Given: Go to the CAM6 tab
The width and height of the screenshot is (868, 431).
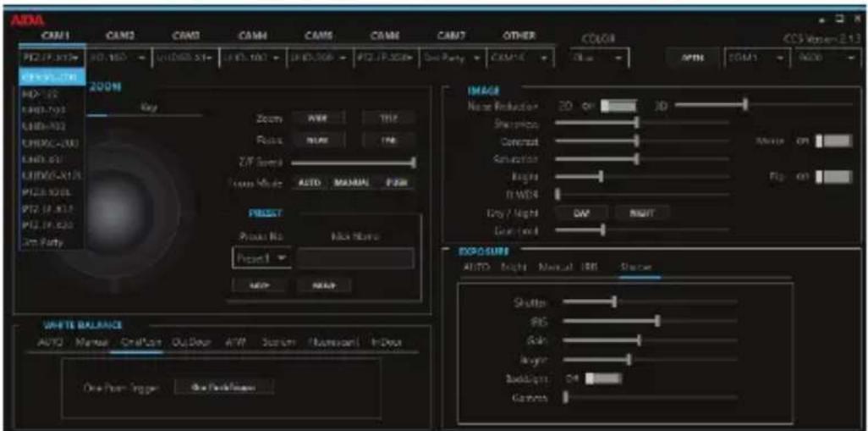Looking at the screenshot, I should click(x=385, y=36).
